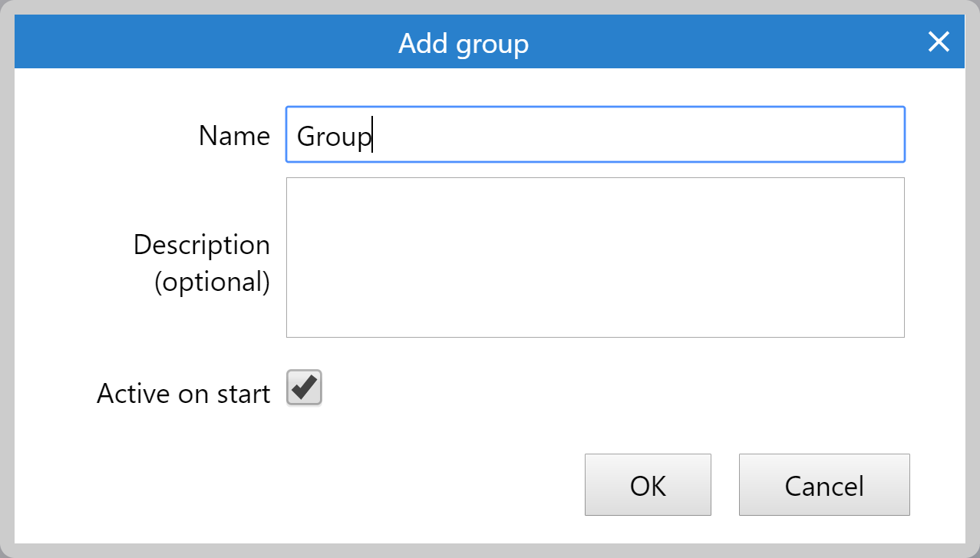Place cursor in optional Description box
This screenshot has height=558, width=980.
click(x=595, y=257)
